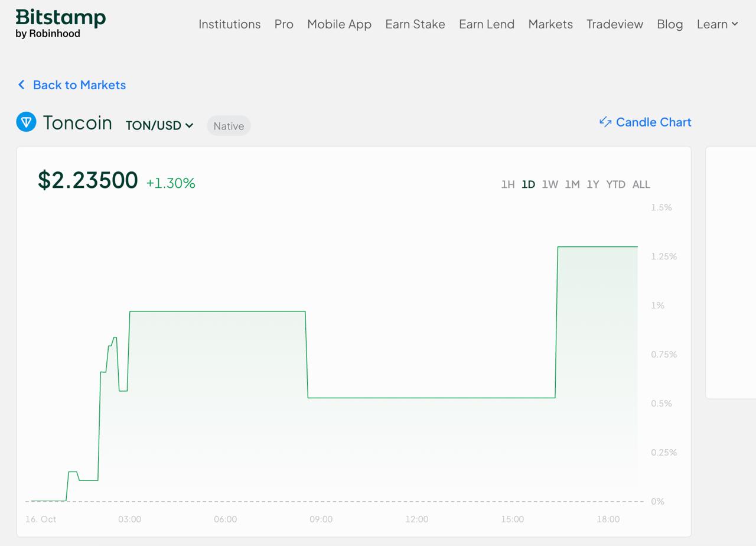Select the YTD chart range
Screen dimensions: 756x546
pyautogui.click(x=615, y=184)
